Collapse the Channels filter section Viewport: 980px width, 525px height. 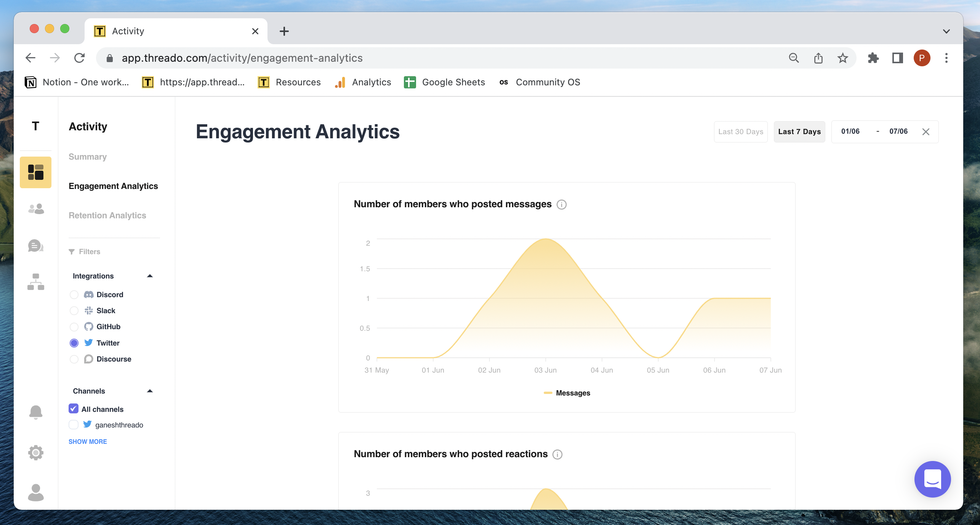150,391
